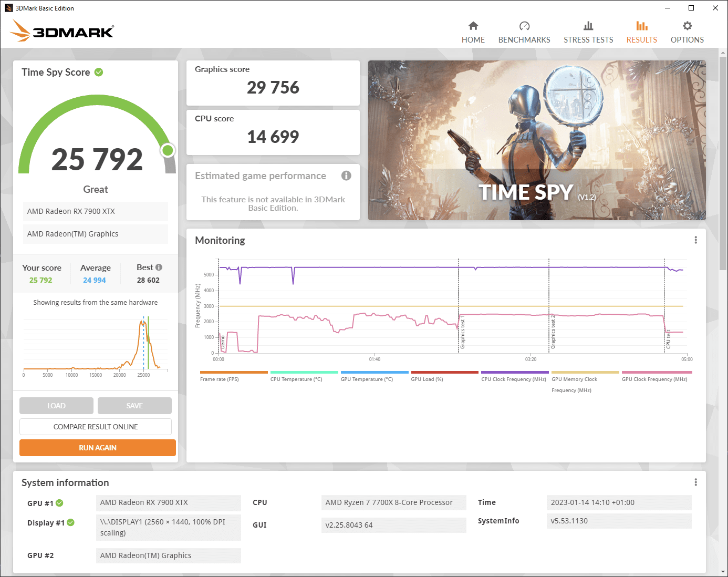The height and width of the screenshot is (577, 728).
Task: Click the AMD Radeon RX 7900 XTX score row
Action: pos(96,211)
